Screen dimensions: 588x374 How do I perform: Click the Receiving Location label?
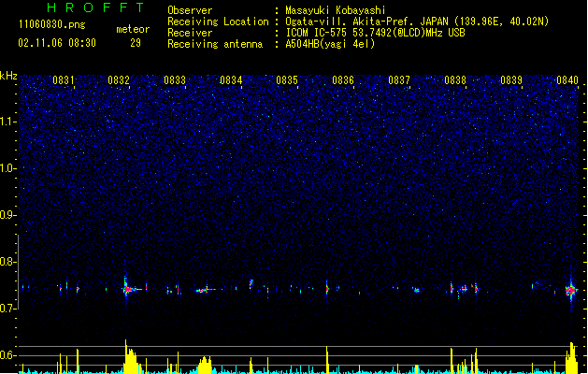click(218, 22)
